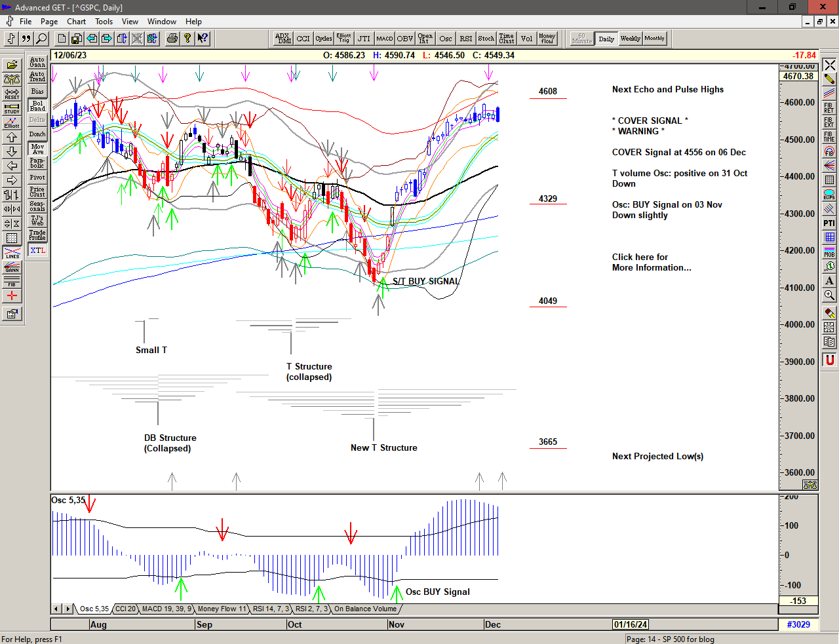The image size is (839, 644).
Task: Toggle the XTL indicator button
Action: (x=37, y=250)
